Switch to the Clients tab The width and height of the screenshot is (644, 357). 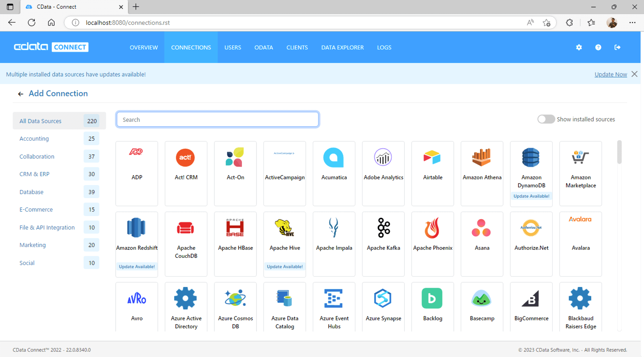[297, 47]
